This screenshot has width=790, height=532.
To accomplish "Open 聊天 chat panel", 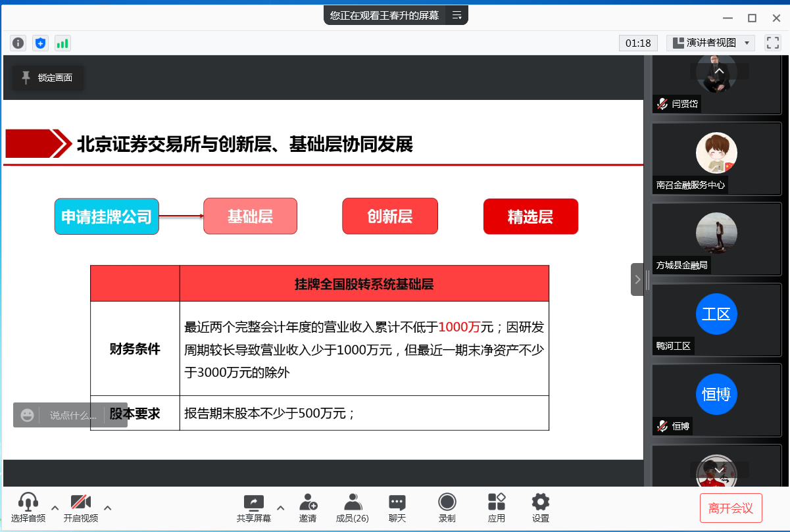I will tap(397, 508).
